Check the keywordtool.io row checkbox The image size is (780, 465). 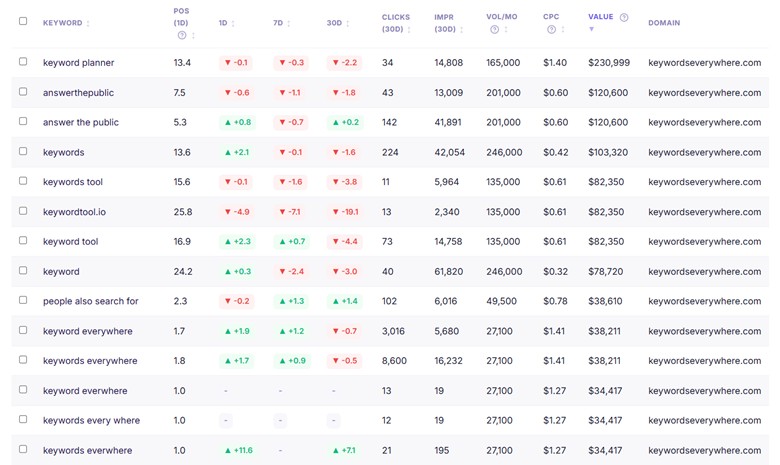[23, 210]
